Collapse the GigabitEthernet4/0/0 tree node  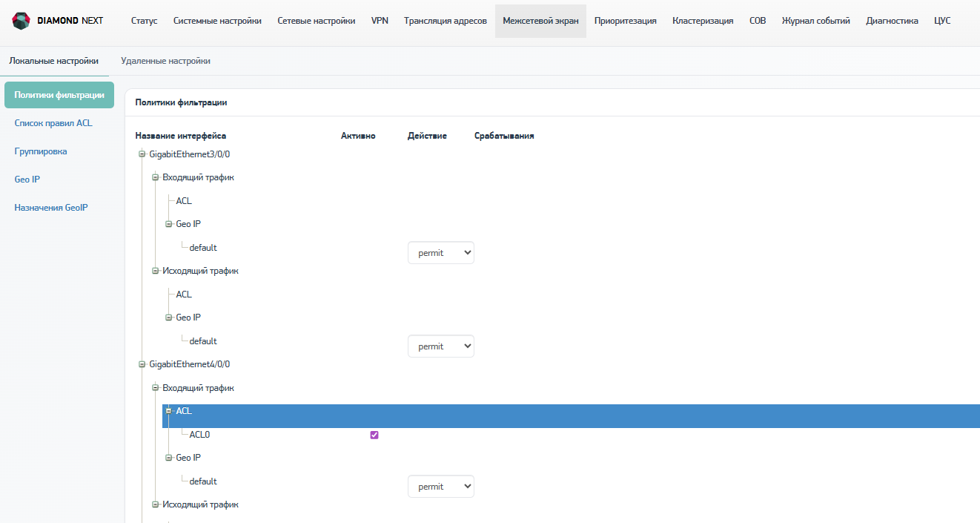(x=142, y=364)
